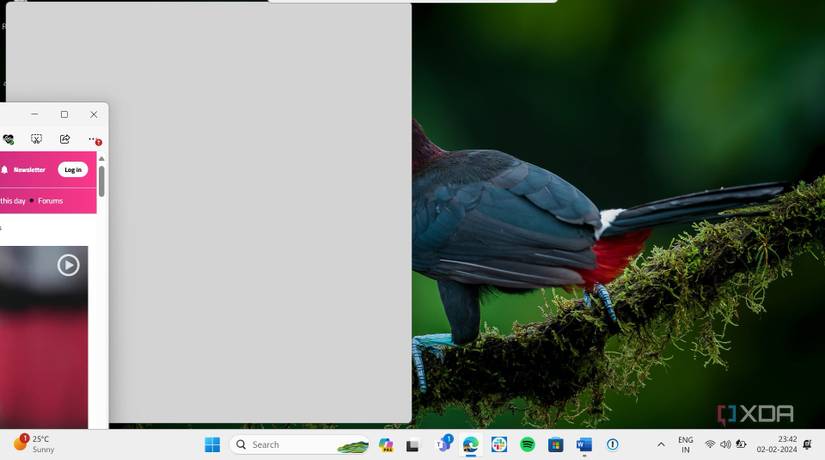This screenshot has height=460, width=825.
Task: Open clock and calendar showing 23:42
Action: click(x=777, y=445)
